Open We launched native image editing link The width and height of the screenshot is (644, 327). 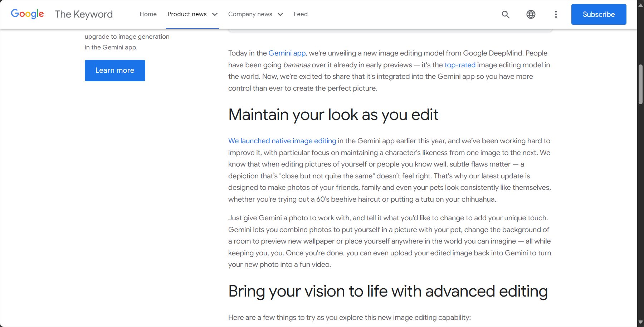[282, 141]
